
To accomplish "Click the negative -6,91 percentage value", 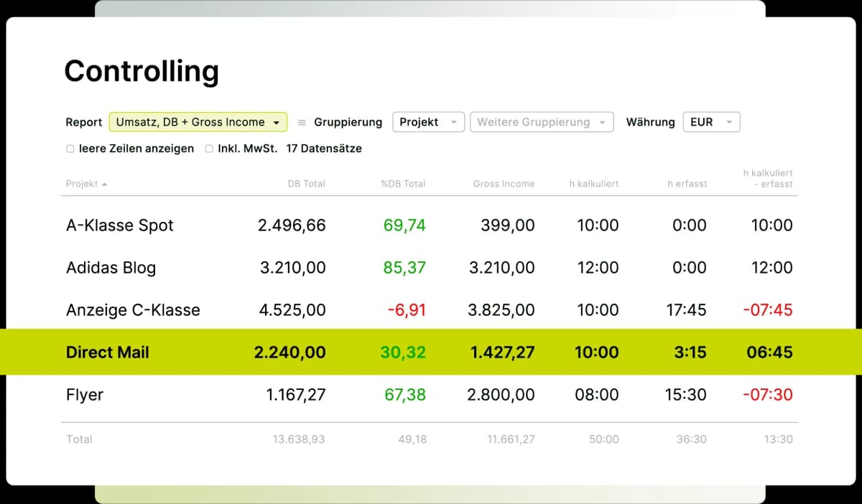I will coord(407,310).
